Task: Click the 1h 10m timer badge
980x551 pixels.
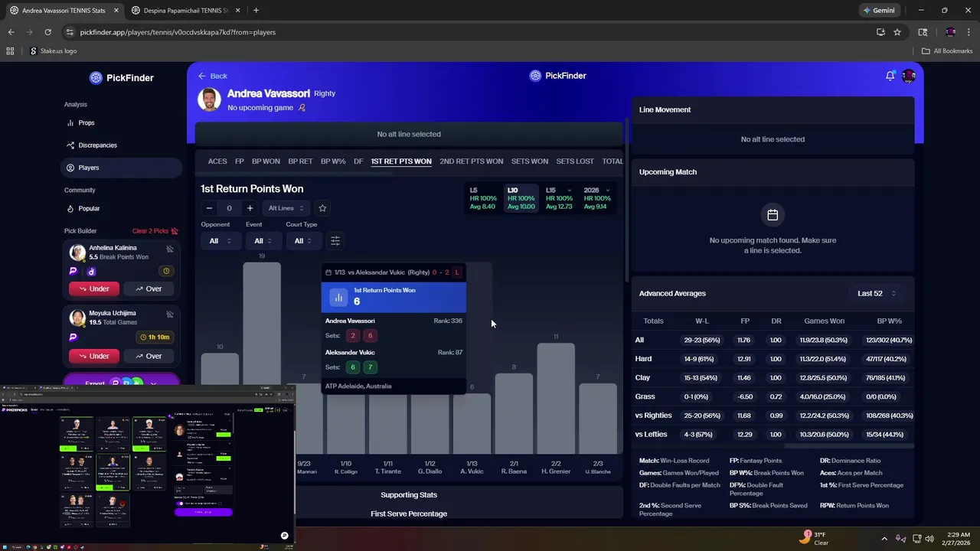Action: click(x=154, y=337)
